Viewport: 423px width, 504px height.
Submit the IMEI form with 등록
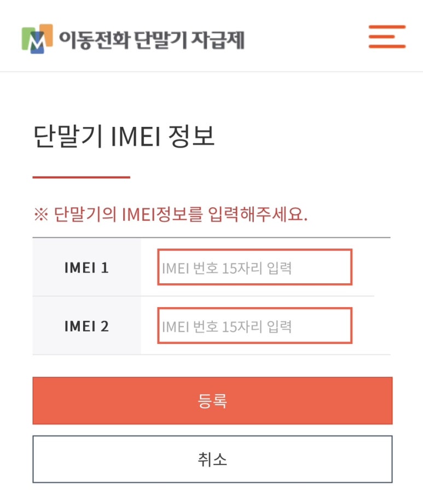(x=212, y=401)
